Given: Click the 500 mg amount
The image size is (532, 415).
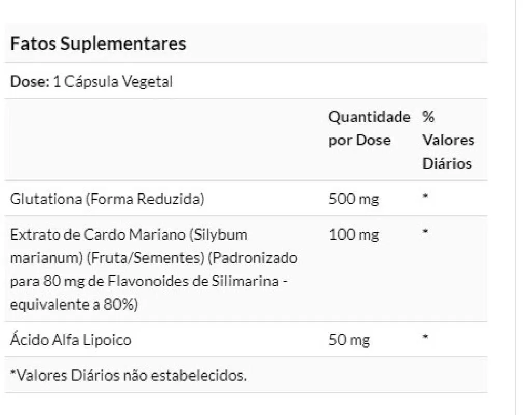Looking at the screenshot, I should click(354, 199).
